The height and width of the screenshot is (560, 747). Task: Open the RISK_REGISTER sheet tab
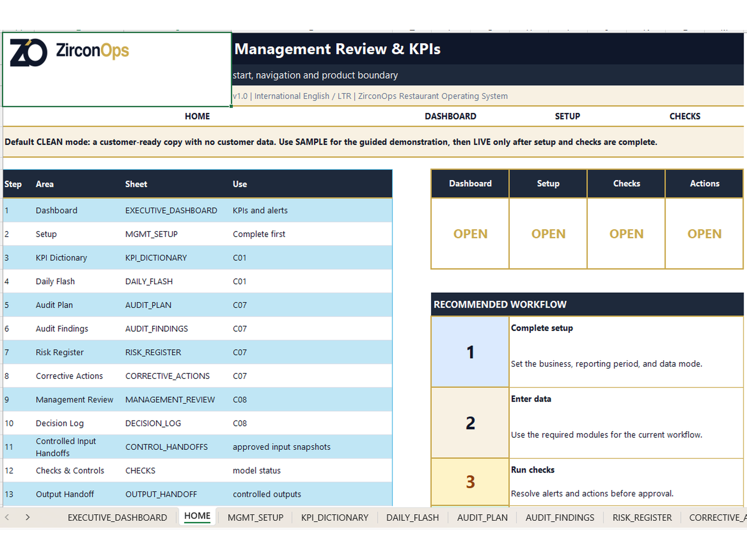(x=642, y=518)
